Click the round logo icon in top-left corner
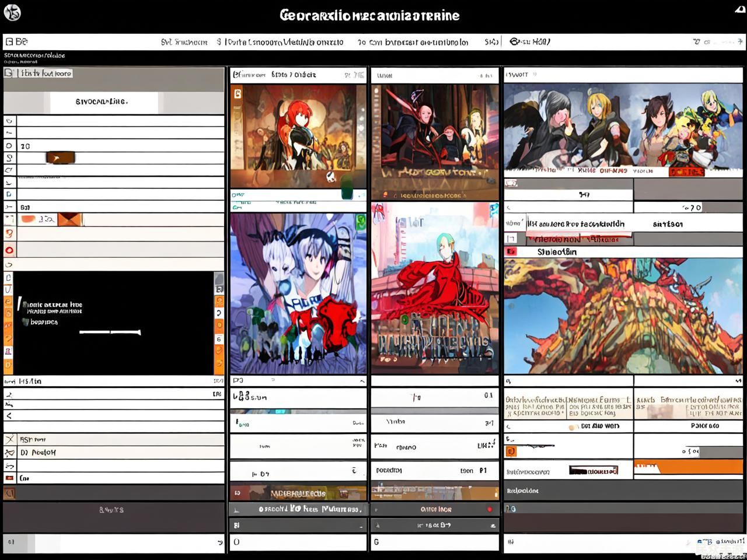Screen dimensions: 747x560 [x=12, y=12]
